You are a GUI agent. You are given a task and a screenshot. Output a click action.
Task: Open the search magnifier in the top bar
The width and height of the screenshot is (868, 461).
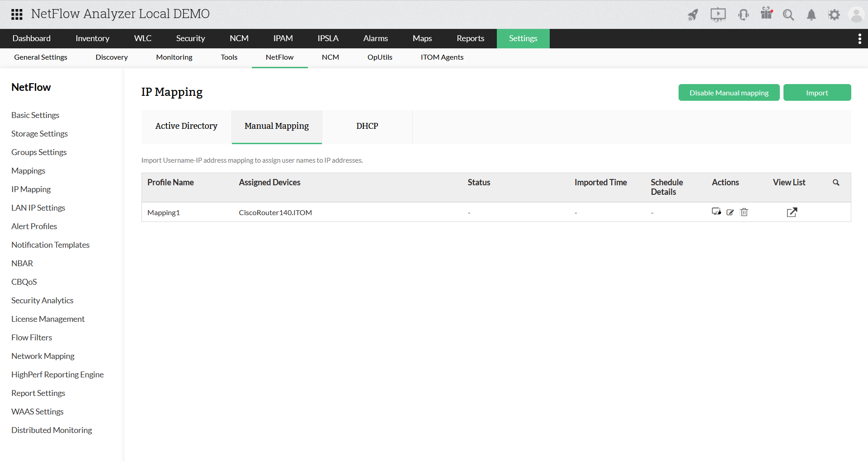click(788, 14)
